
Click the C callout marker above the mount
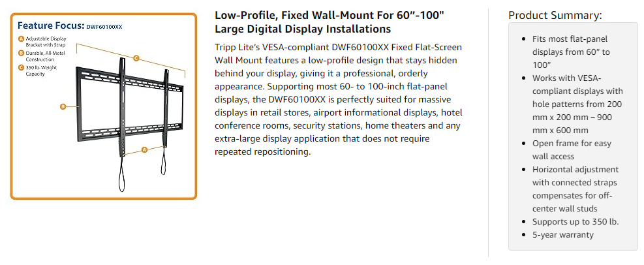(136, 58)
